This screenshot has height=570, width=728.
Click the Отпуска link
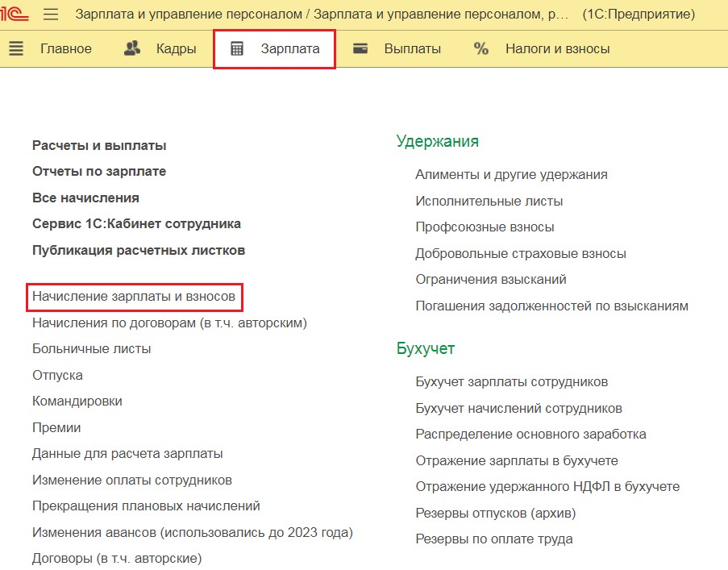pyautogui.click(x=57, y=375)
